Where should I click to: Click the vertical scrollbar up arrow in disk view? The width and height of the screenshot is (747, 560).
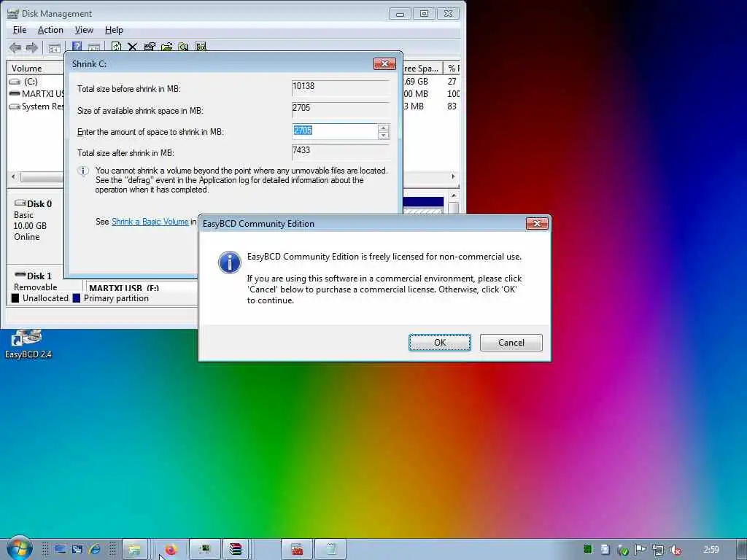click(454, 195)
